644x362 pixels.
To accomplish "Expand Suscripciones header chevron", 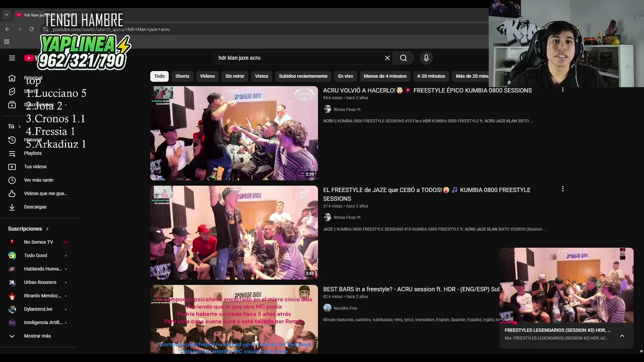I will [x=47, y=229].
